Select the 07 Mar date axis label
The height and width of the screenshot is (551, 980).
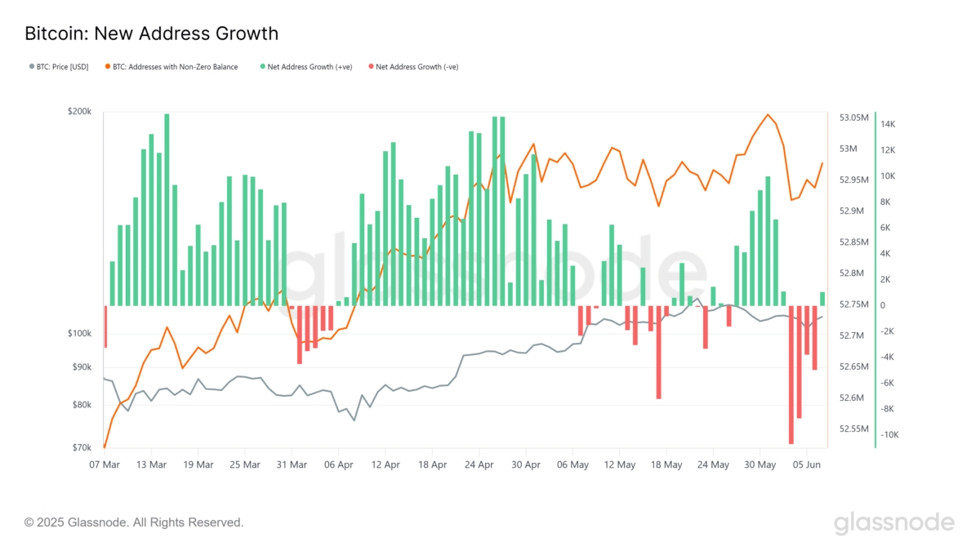105,464
